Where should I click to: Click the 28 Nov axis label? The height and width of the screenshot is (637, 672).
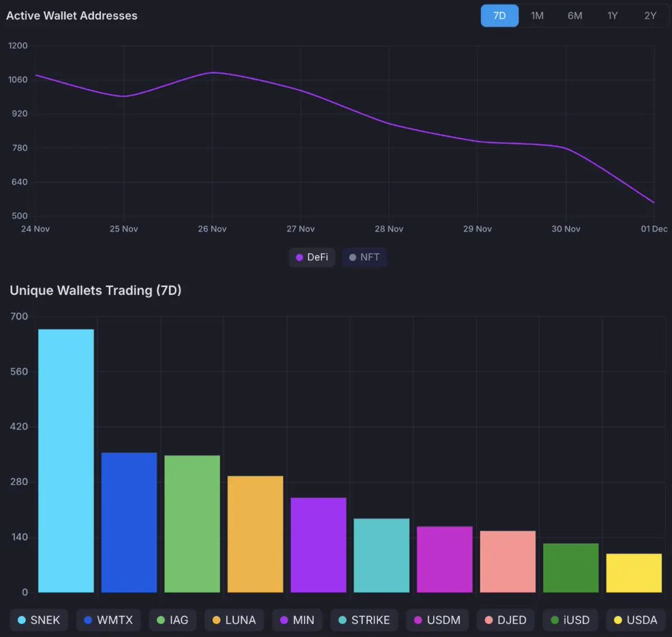pos(389,229)
